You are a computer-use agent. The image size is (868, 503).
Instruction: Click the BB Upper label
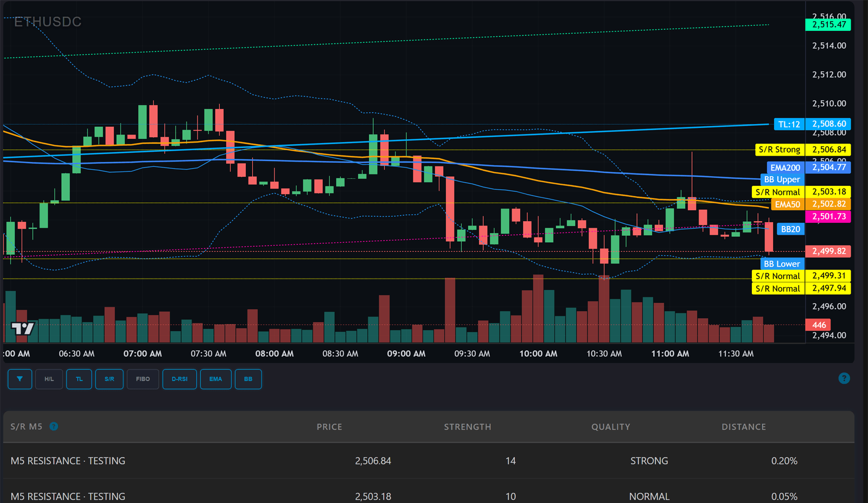tap(782, 179)
